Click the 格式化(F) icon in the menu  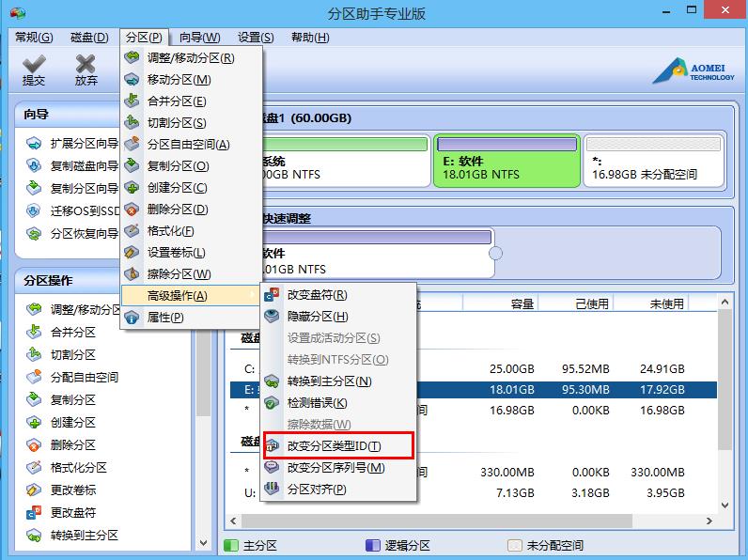[132, 231]
